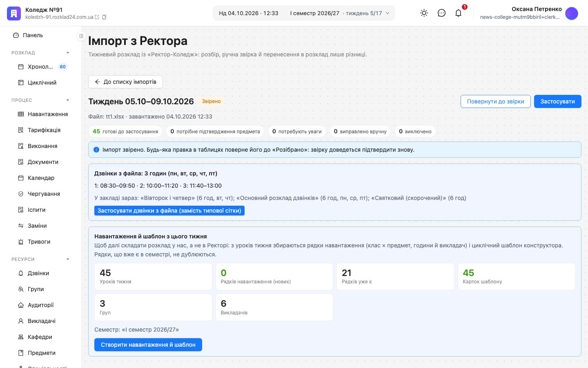Click the Викладачі person icon
The image size is (588, 368).
pos(21,321)
